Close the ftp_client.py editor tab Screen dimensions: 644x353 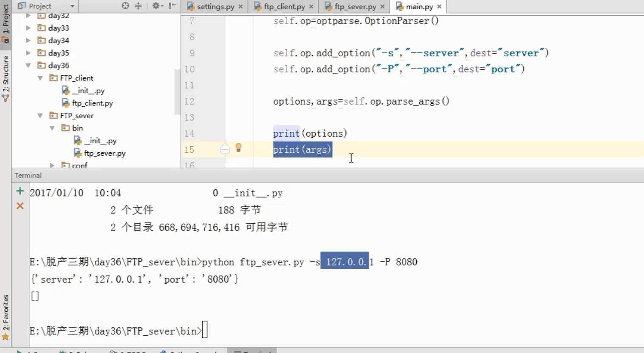click(311, 6)
